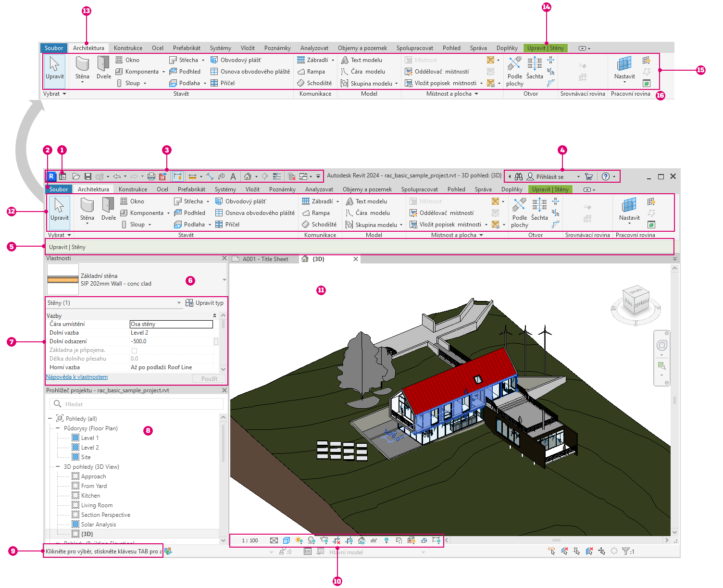This screenshot has height=588, width=723.
Task: Open 'Poznámky' tab in the main window ribbon
Action: [x=282, y=189]
